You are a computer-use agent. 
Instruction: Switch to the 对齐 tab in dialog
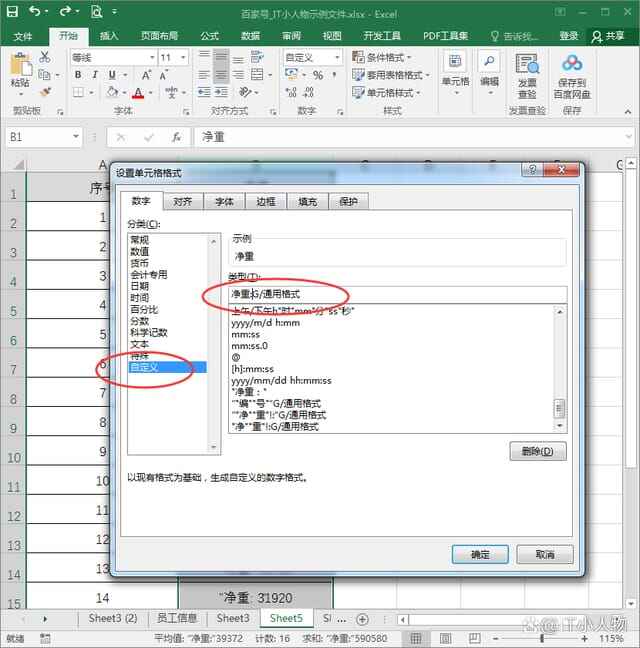[183, 202]
